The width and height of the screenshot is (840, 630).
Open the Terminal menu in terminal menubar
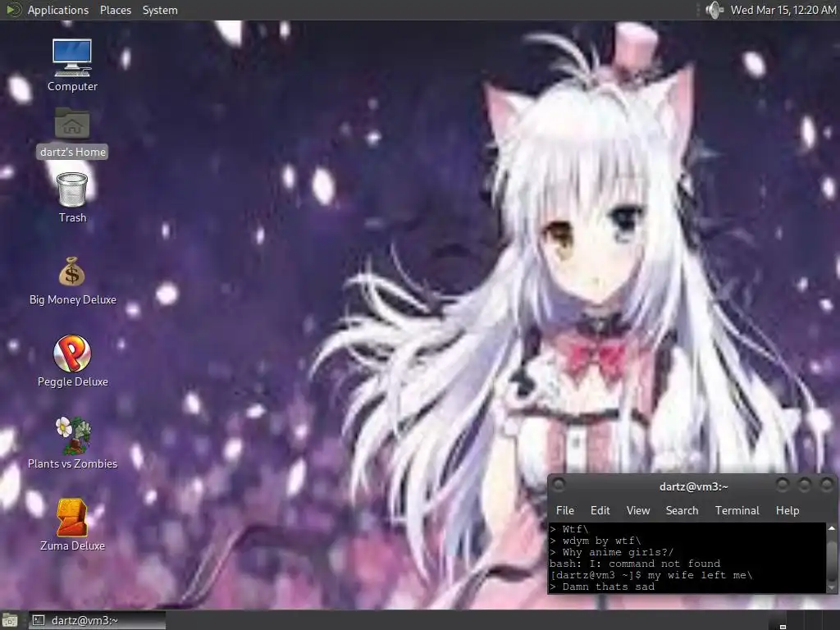737,510
